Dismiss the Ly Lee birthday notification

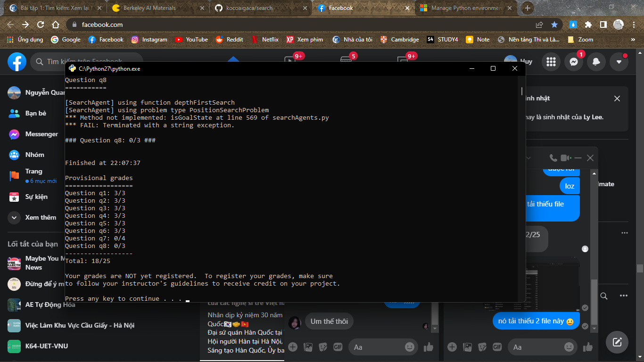617,99
